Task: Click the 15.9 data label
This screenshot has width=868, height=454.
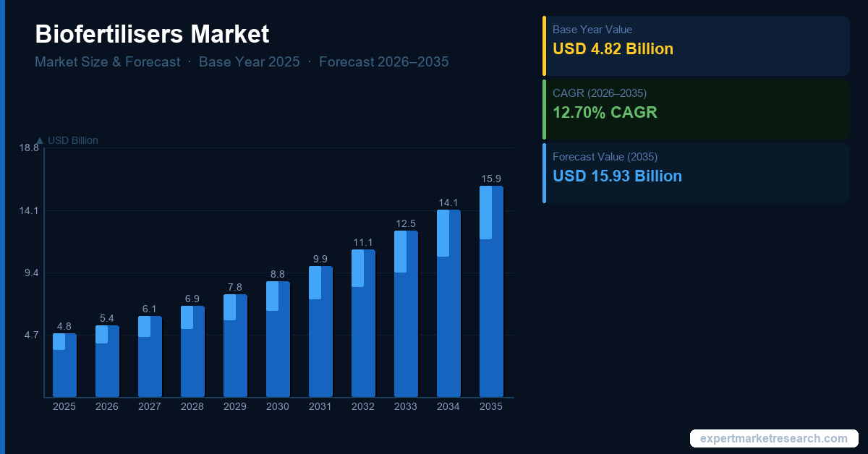Action: pos(491,179)
